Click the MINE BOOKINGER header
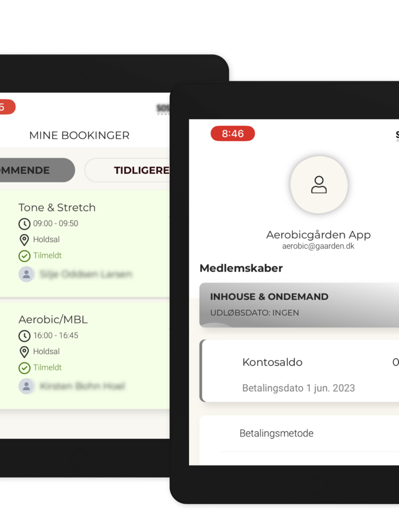399x532 pixels. pyautogui.click(x=79, y=136)
